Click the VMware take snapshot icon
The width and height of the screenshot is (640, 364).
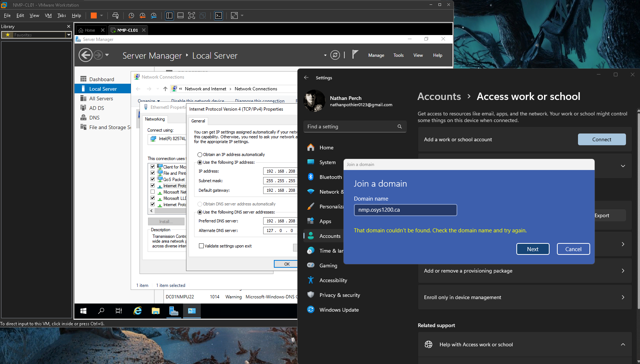[131, 15]
